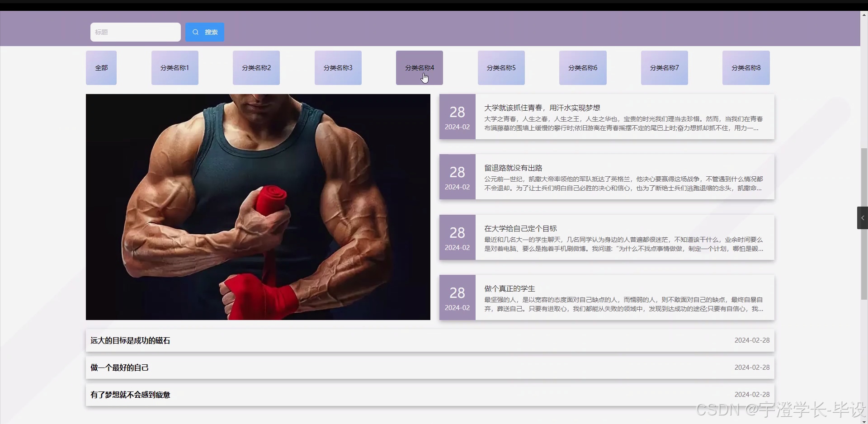Select the 分类名称5 category
Image resolution: width=868 pixels, height=424 pixels.
point(501,67)
